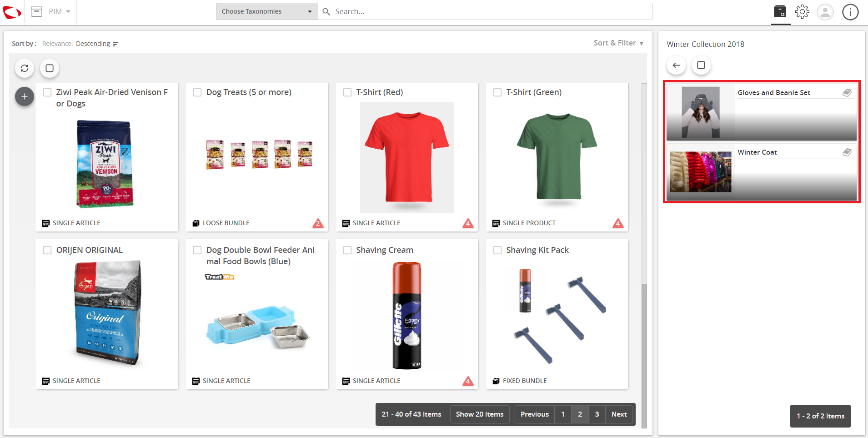Click the back arrow in Winter Collection panel

tap(676, 65)
